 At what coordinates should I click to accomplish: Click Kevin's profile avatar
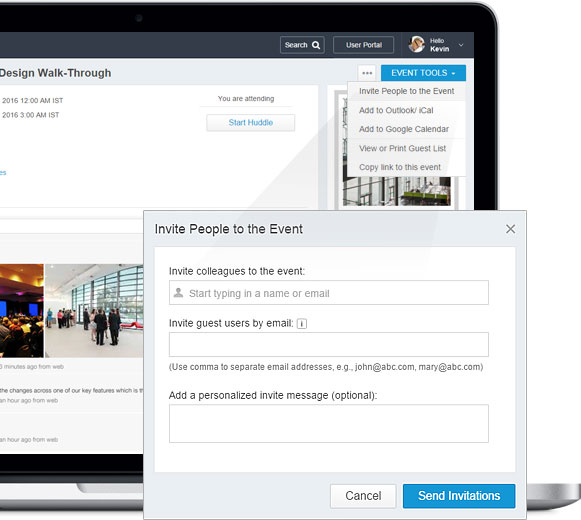[416, 44]
